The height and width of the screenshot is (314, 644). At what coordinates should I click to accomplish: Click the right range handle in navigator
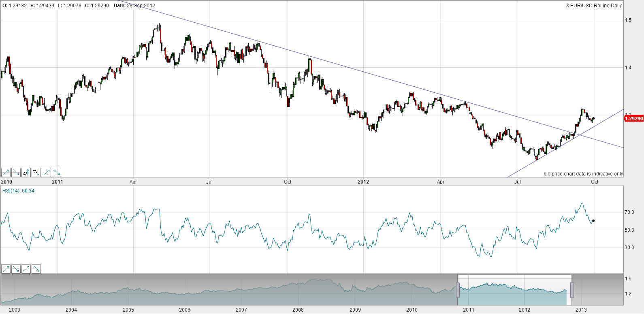(x=572, y=290)
